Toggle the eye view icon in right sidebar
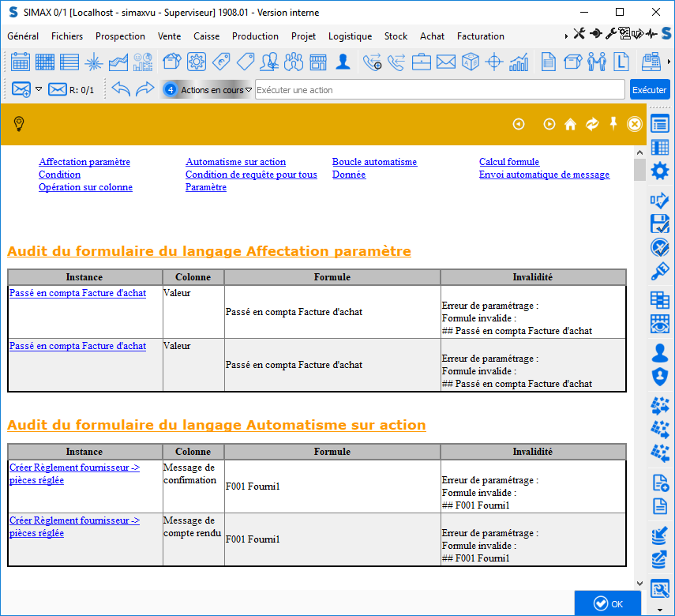 [x=659, y=324]
